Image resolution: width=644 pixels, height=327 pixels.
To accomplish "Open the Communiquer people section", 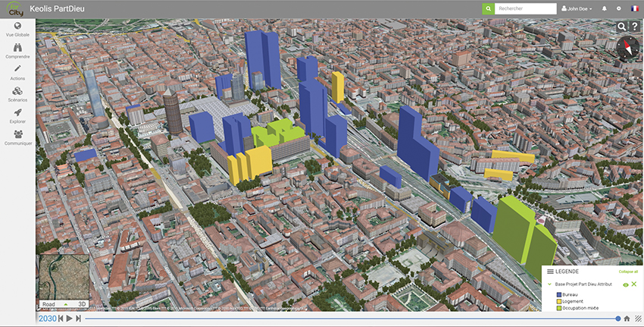I will (x=17, y=138).
